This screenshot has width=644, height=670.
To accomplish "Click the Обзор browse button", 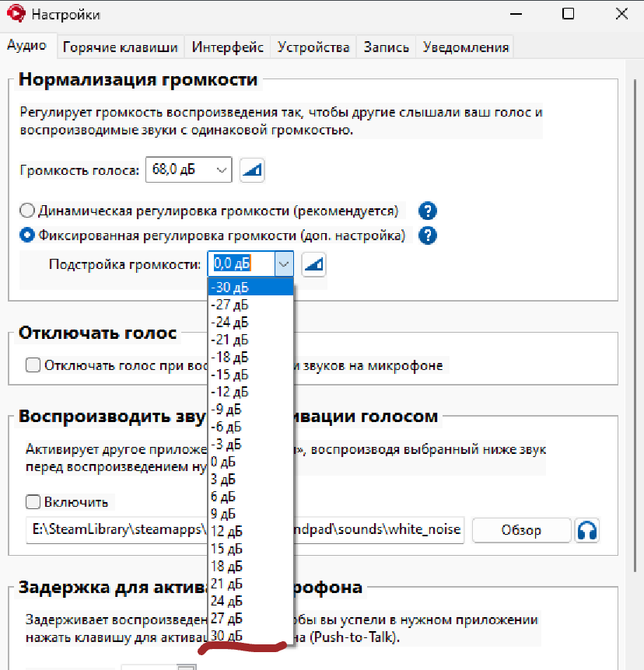I will [x=521, y=530].
